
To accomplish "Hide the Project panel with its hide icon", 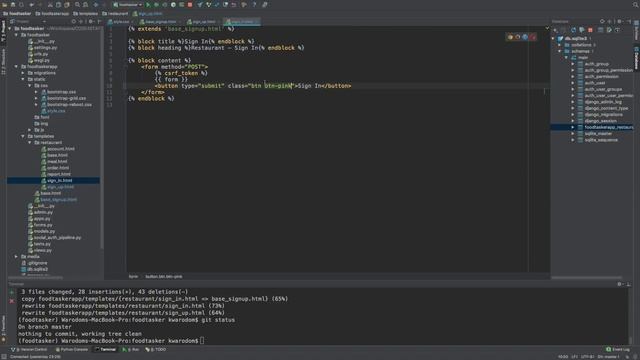I will click(99, 21).
